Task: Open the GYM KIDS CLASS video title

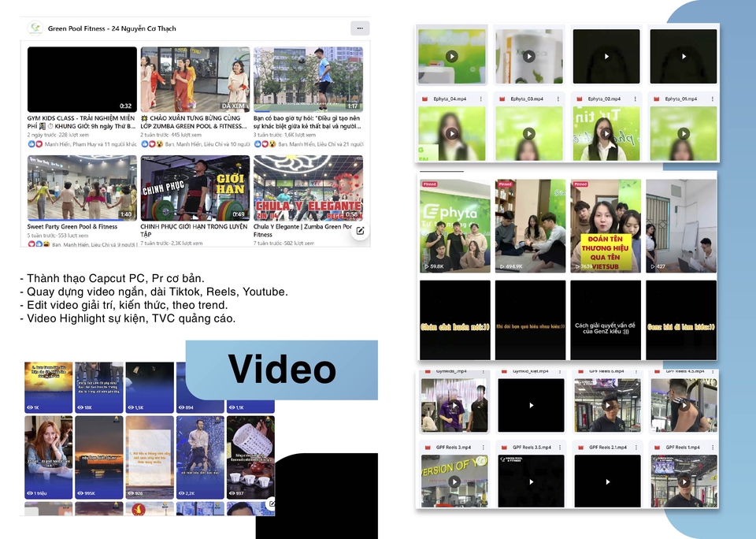Action: (x=82, y=121)
